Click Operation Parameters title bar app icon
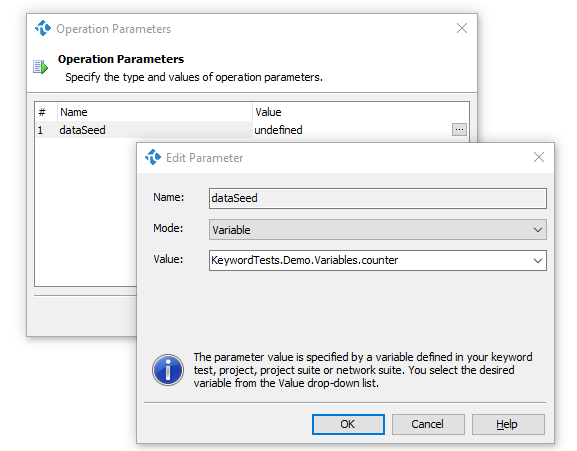The width and height of the screenshot is (577, 451). pyautogui.click(x=43, y=28)
